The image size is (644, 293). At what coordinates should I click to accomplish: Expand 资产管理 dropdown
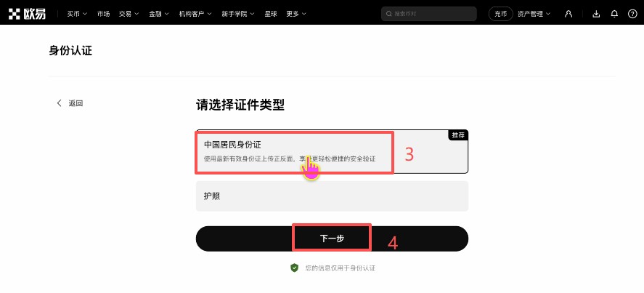click(534, 14)
